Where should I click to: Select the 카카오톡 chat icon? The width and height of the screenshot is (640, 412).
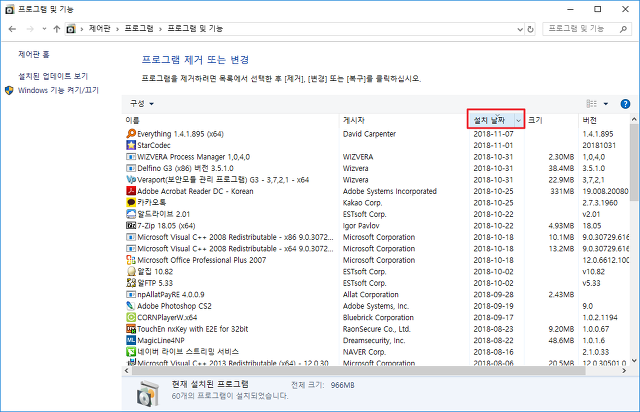(x=131, y=203)
